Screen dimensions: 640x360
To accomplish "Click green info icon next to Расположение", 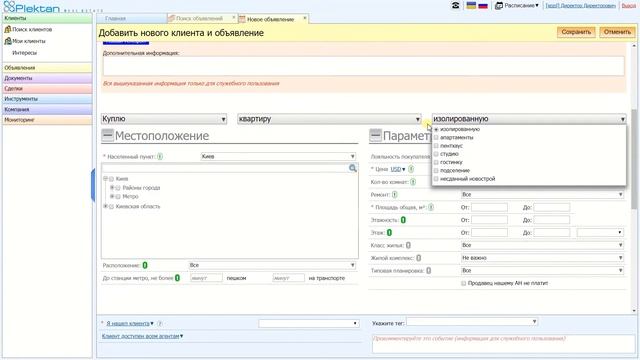I will pos(145,265).
